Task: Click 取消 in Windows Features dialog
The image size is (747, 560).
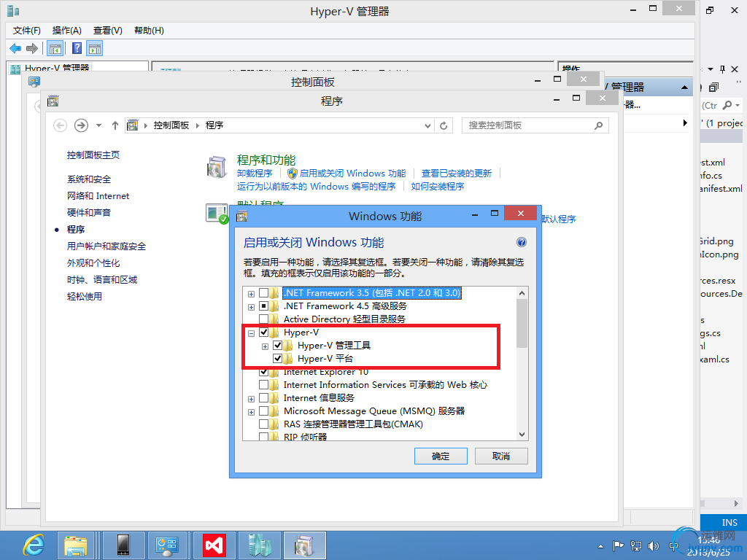Action: [501, 456]
